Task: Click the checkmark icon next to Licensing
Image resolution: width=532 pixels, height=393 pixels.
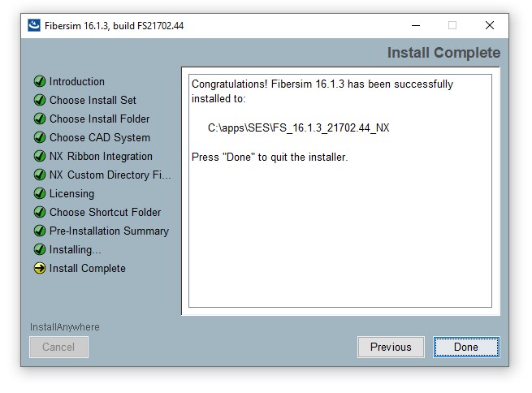Action: 40,193
